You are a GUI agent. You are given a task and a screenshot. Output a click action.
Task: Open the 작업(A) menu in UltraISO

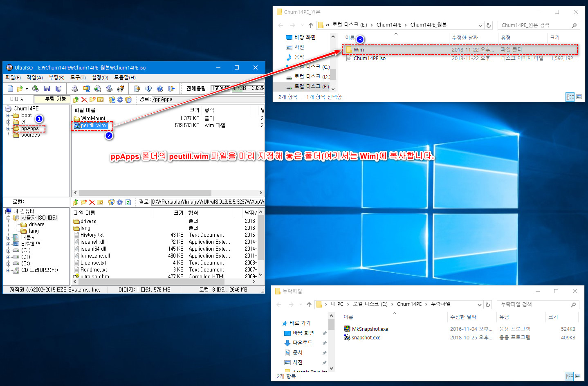click(x=35, y=77)
